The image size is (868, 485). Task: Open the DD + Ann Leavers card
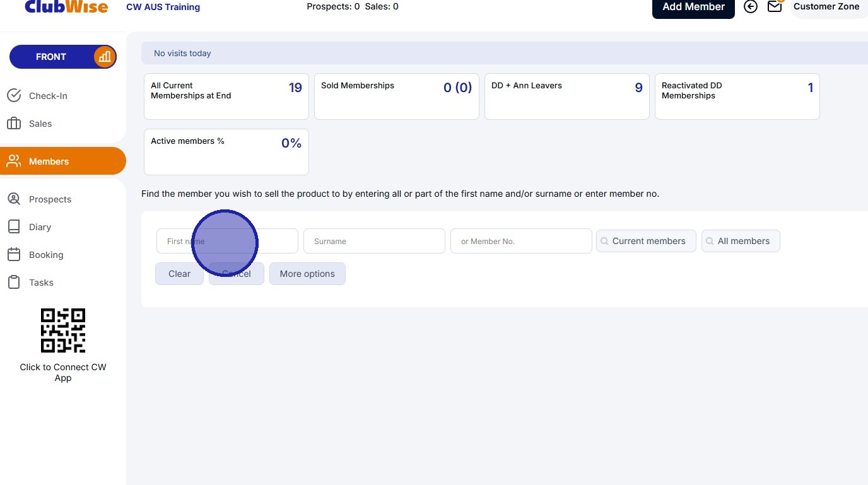point(567,96)
